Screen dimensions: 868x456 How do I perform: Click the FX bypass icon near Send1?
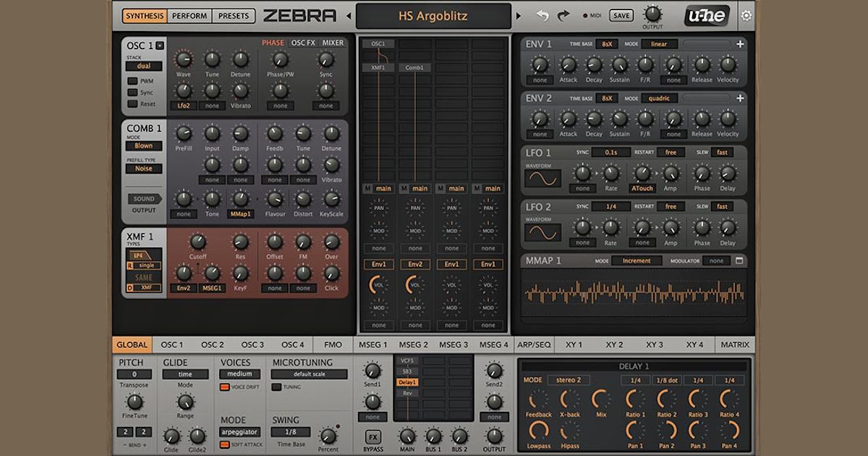pyautogui.click(x=373, y=436)
